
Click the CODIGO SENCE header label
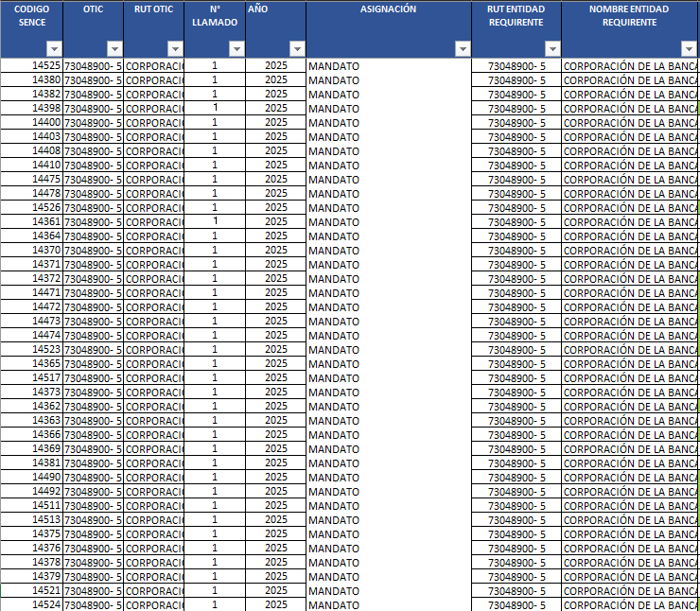[x=31, y=15]
